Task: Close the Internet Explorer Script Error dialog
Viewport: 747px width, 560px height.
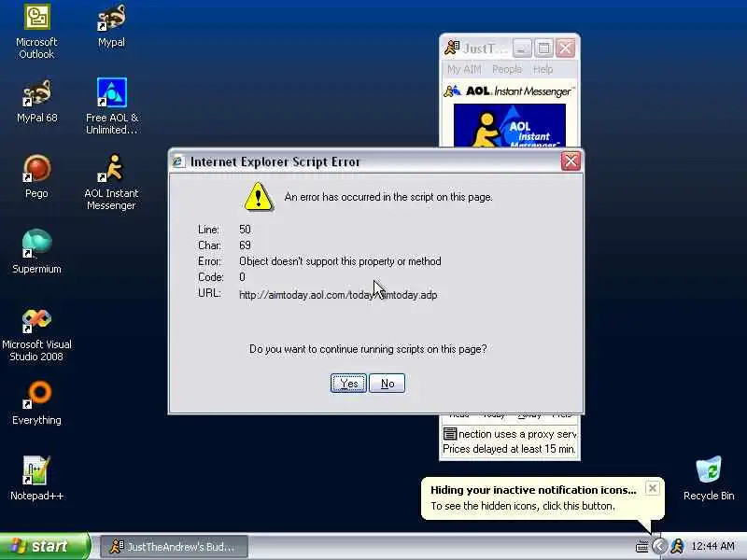Action: tap(571, 161)
